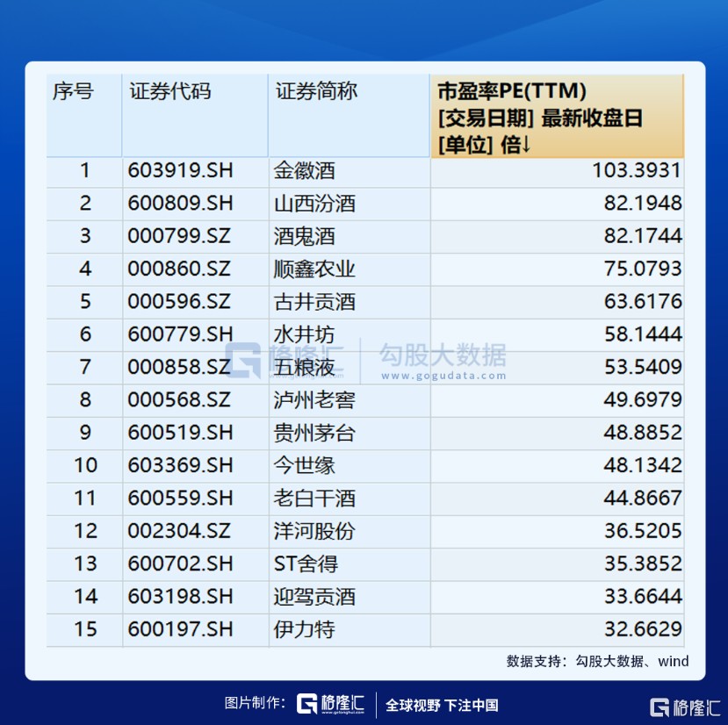Select stock code 600779.SH
Image resolution: width=728 pixels, height=725 pixels.
[180, 334]
